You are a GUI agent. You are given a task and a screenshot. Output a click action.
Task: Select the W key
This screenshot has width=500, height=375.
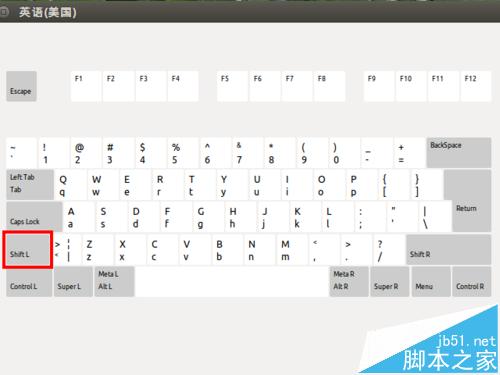coord(102,185)
